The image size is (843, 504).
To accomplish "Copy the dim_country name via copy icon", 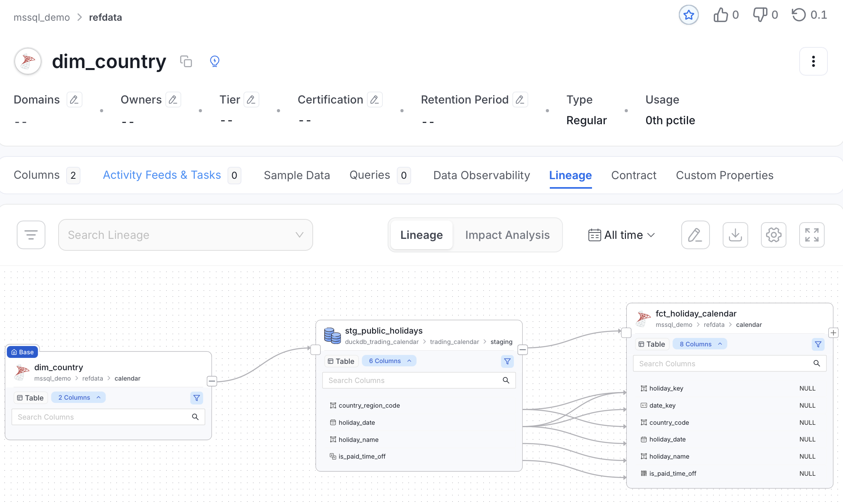I will [x=186, y=61].
